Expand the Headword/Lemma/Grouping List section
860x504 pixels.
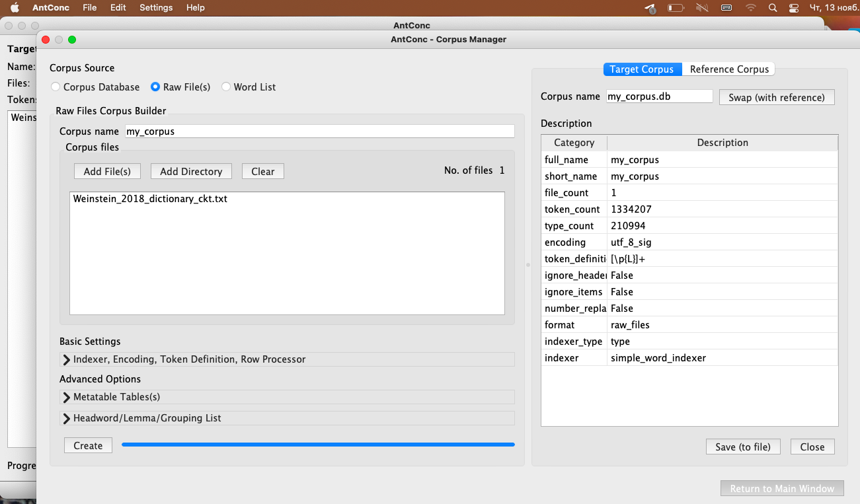pyautogui.click(x=287, y=418)
